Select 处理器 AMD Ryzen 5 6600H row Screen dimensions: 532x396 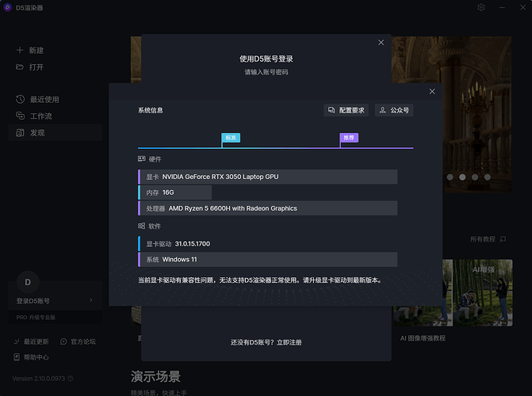coord(268,208)
